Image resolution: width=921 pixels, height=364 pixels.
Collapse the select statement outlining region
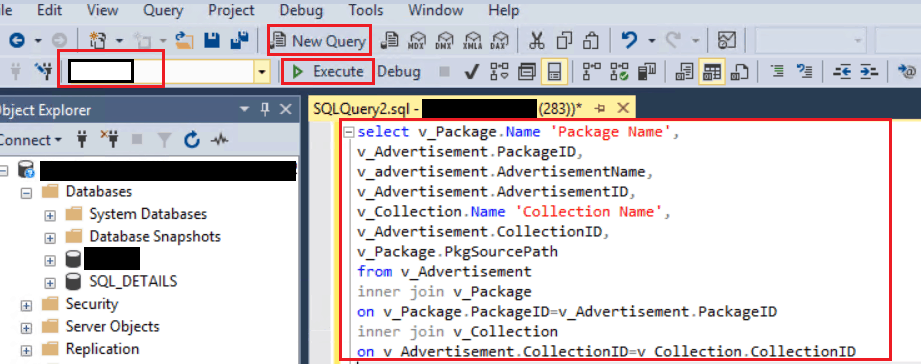click(349, 133)
